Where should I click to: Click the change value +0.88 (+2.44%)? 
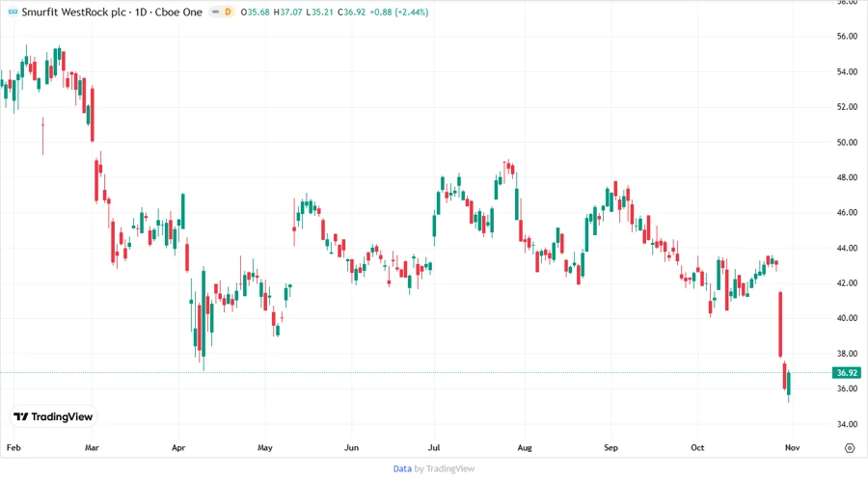[399, 12]
